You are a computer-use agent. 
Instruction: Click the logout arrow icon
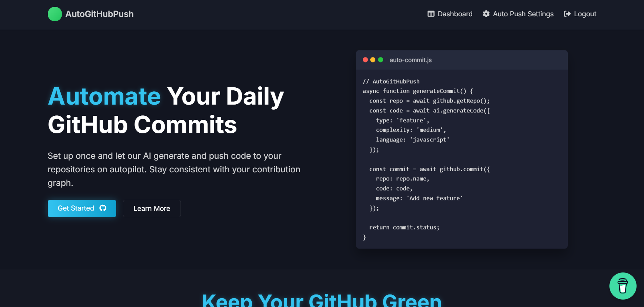[x=567, y=14]
